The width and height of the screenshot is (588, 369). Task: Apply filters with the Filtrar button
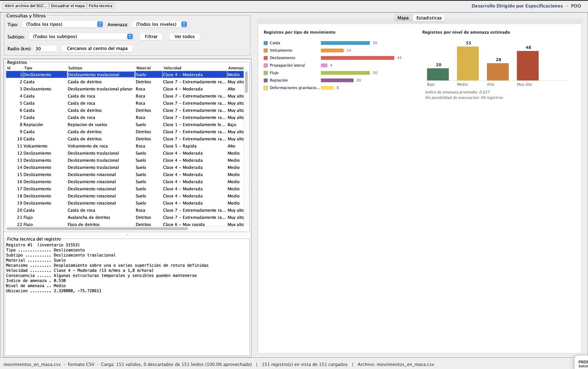coord(151,36)
